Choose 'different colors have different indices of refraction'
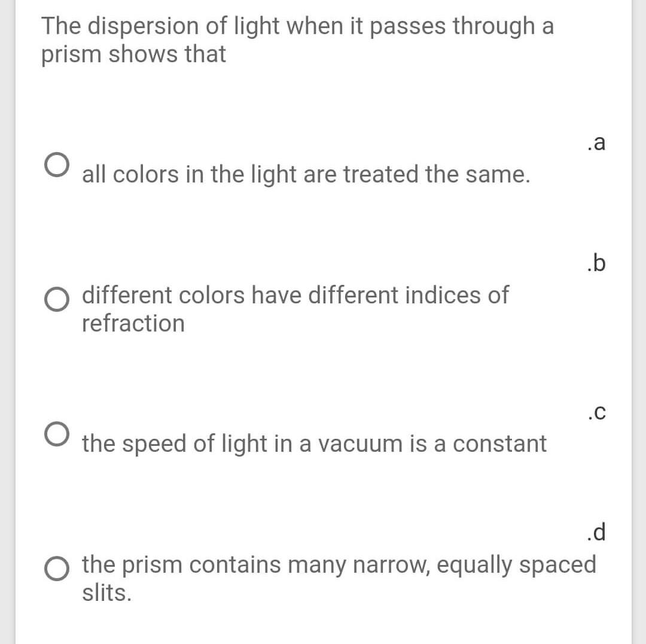The height and width of the screenshot is (644, 646). [295, 294]
